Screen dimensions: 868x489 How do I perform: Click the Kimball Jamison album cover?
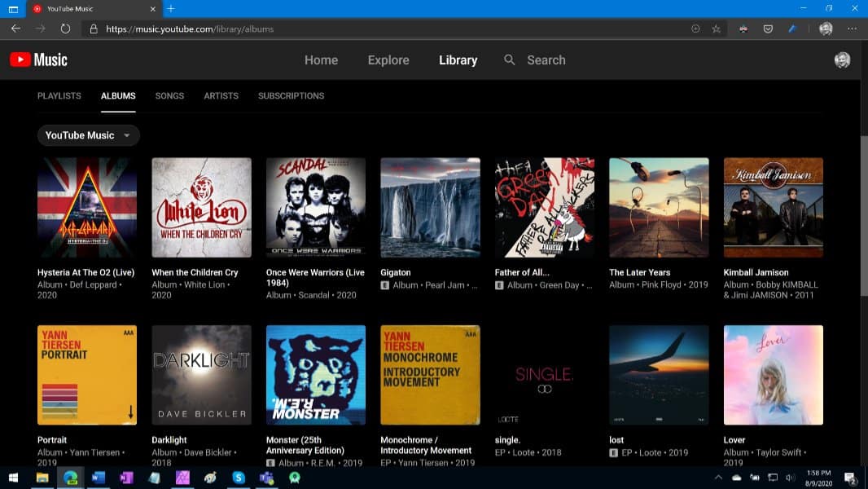pos(774,208)
